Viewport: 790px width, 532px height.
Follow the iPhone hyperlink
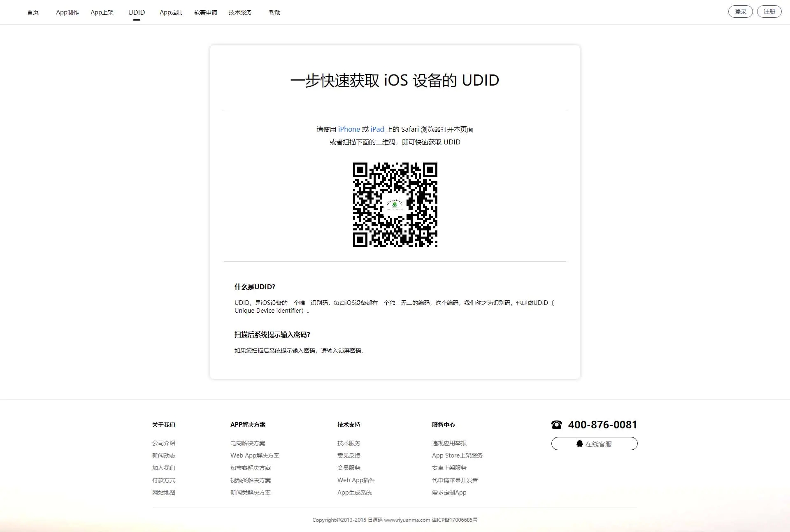(349, 129)
